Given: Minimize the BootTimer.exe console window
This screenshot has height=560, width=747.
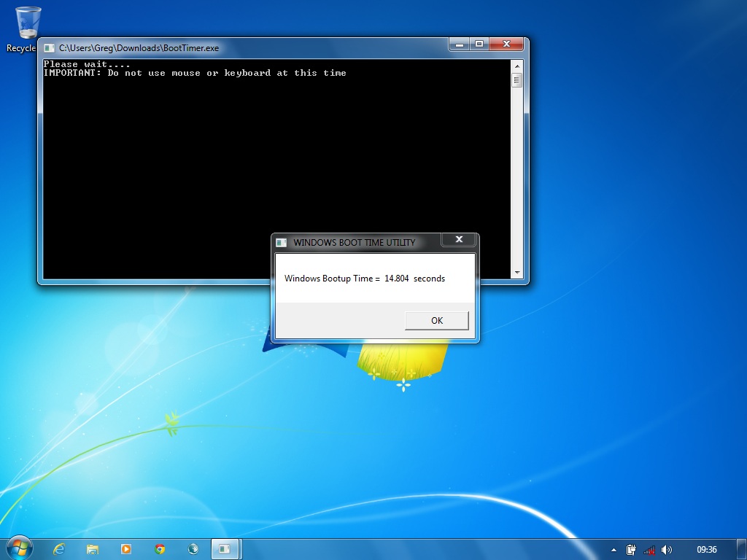Looking at the screenshot, I should pyautogui.click(x=460, y=44).
